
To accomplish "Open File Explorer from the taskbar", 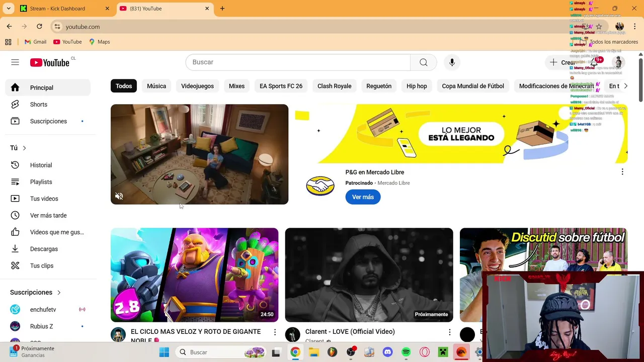I will coord(314,352).
